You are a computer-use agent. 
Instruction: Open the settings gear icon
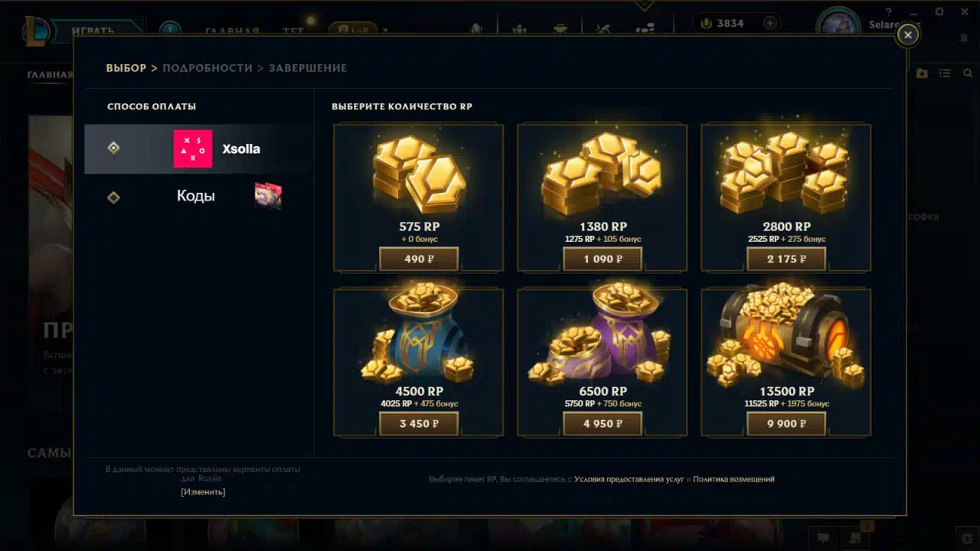click(x=939, y=11)
